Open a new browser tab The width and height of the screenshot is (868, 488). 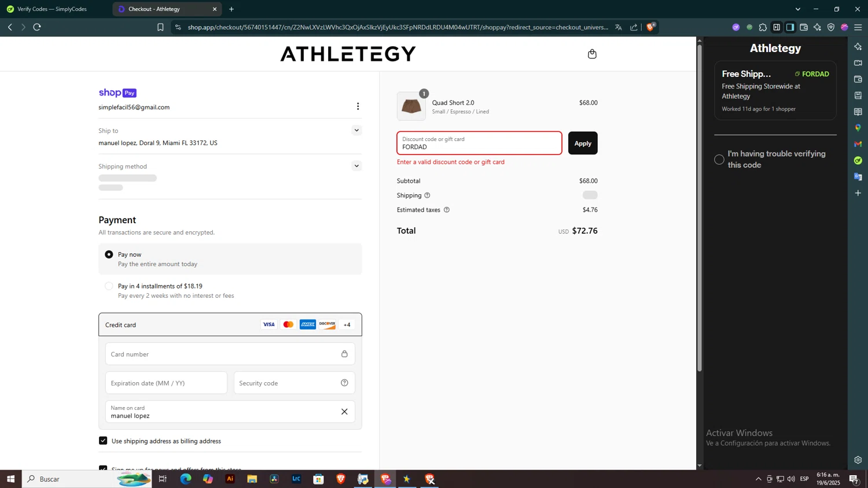(x=231, y=9)
